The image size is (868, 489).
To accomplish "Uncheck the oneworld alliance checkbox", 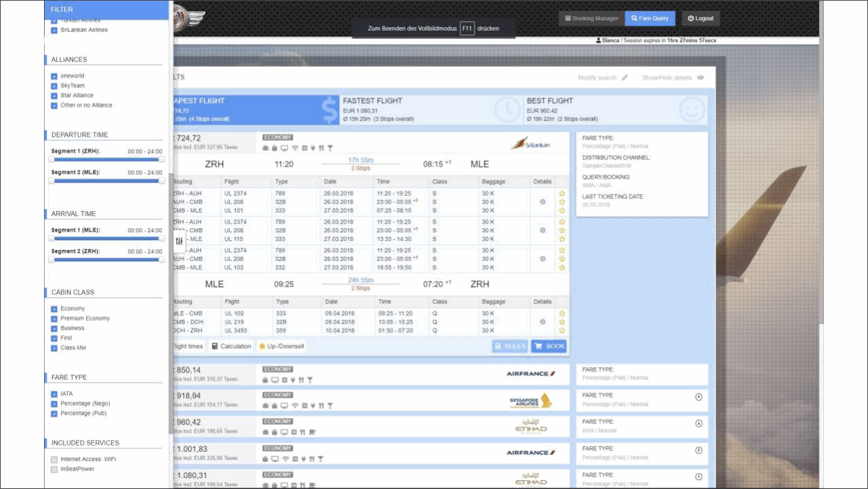I will coord(54,76).
